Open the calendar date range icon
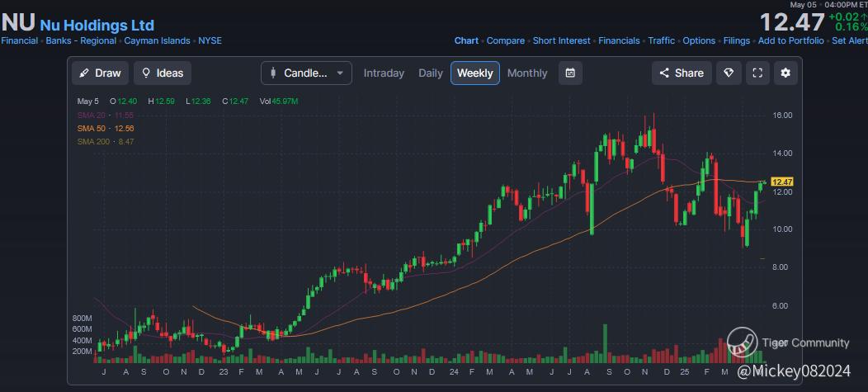The height and width of the screenshot is (392, 868). [570, 73]
